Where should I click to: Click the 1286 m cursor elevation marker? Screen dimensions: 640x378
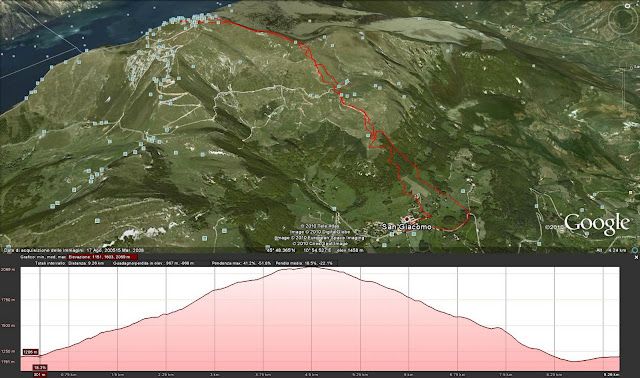pyautogui.click(x=31, y=352)
